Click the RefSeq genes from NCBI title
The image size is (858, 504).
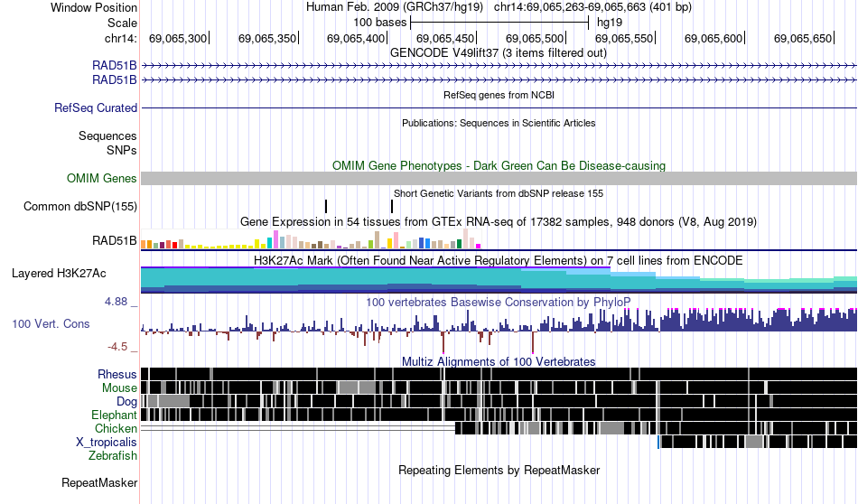[499, 95]
